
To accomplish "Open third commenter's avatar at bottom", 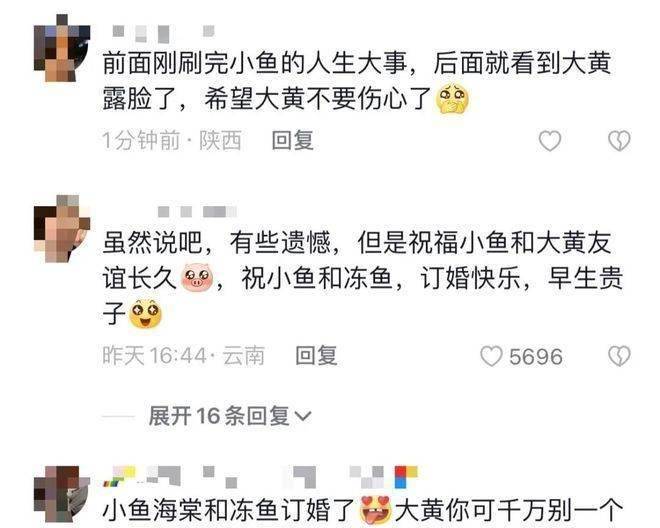I will (61, 493).
